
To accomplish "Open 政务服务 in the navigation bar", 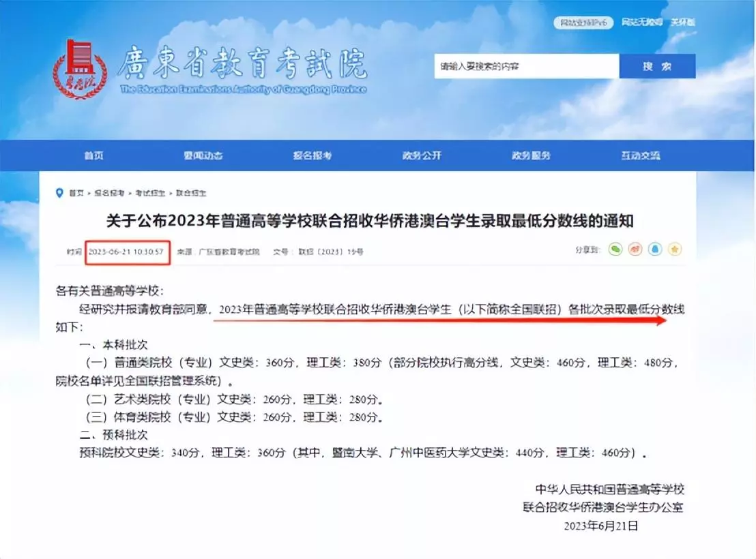I will tap(531, 155).
